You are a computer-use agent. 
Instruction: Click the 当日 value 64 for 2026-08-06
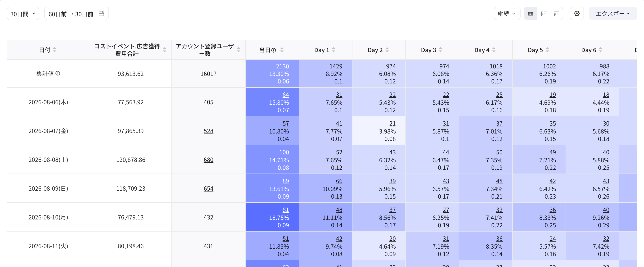286,95
